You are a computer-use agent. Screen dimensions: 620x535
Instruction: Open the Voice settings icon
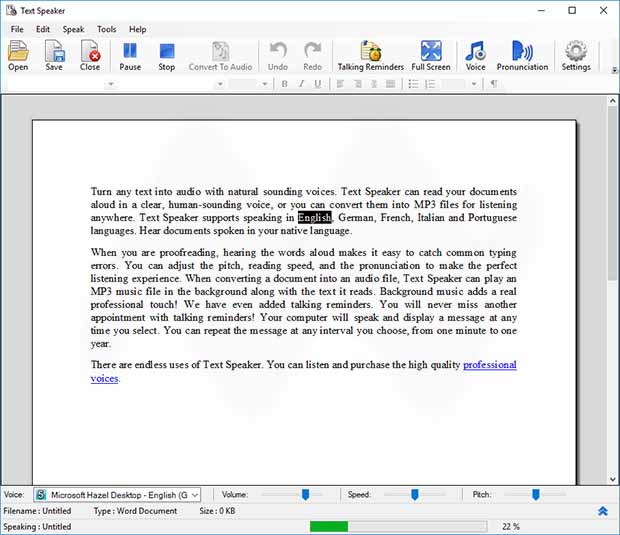pos(475,56)
